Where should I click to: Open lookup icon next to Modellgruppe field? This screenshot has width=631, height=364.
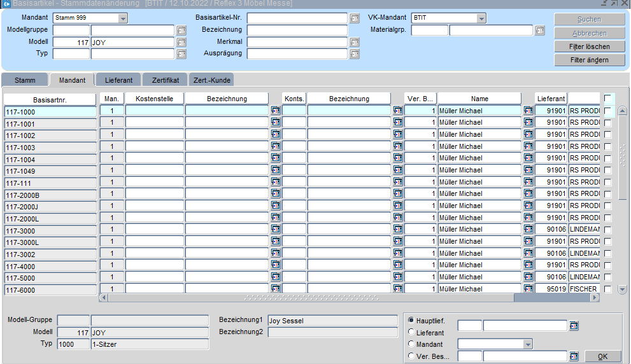181,30
